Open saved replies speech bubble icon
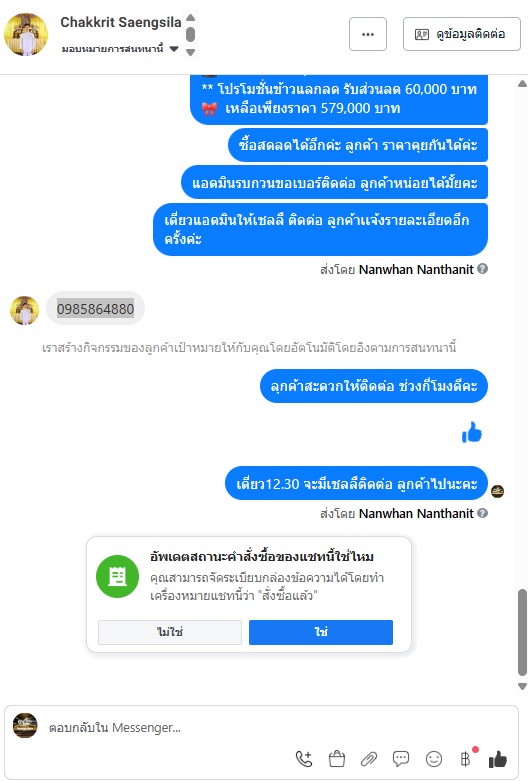 [x=401, y=759]
